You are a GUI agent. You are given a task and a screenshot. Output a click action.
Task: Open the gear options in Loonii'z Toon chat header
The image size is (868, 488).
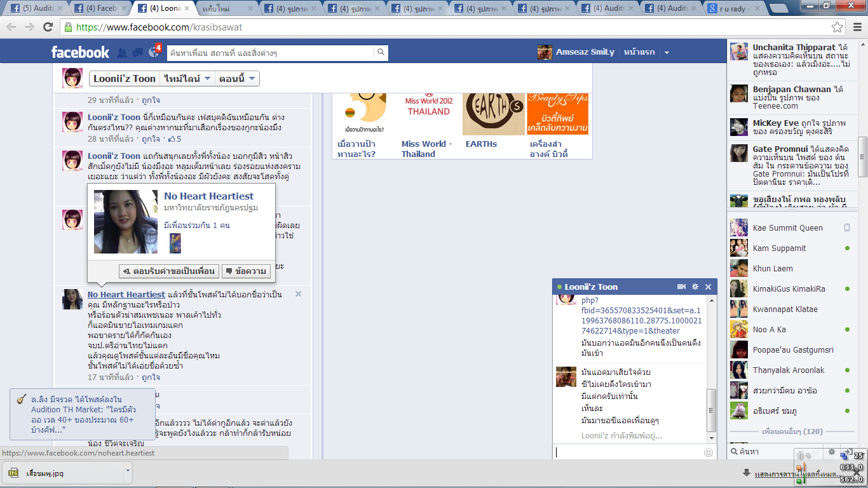point(695,287)
